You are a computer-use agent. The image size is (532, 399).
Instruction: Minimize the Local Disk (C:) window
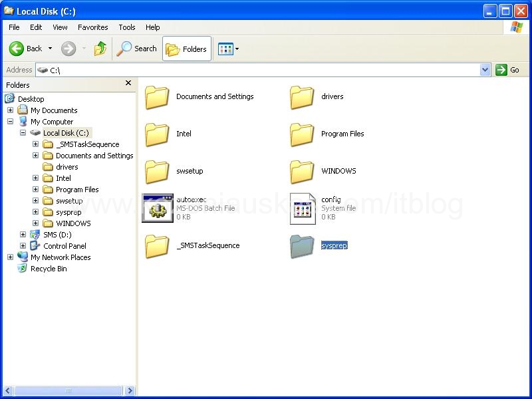(490, 11)
